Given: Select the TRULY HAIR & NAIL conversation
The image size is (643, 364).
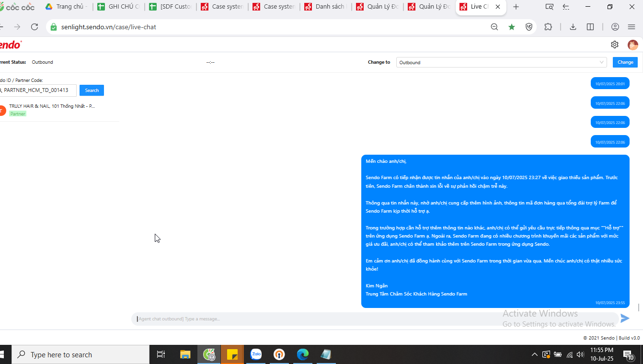Looking at the screenshot, I should 58,110.
